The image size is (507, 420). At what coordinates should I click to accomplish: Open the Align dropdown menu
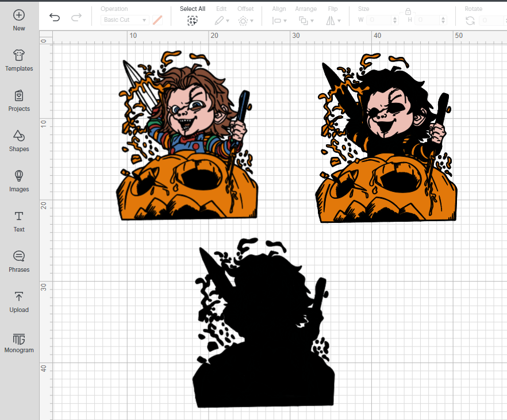(279, 20)
